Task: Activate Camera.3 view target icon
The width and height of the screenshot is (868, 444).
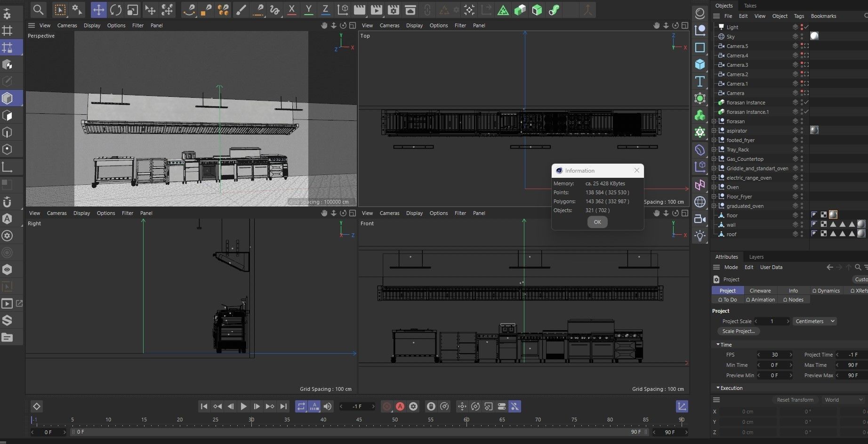Action: tap(806, 64)
